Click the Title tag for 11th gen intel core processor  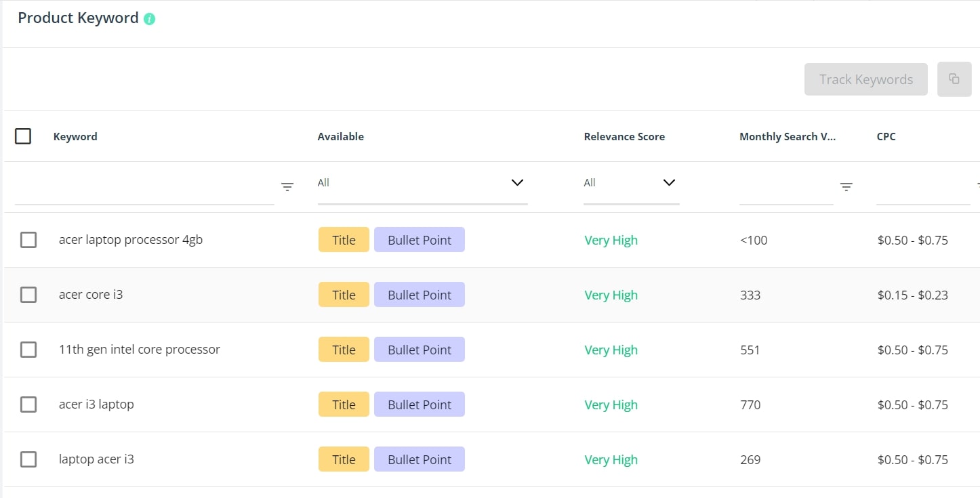click(344, 350)
